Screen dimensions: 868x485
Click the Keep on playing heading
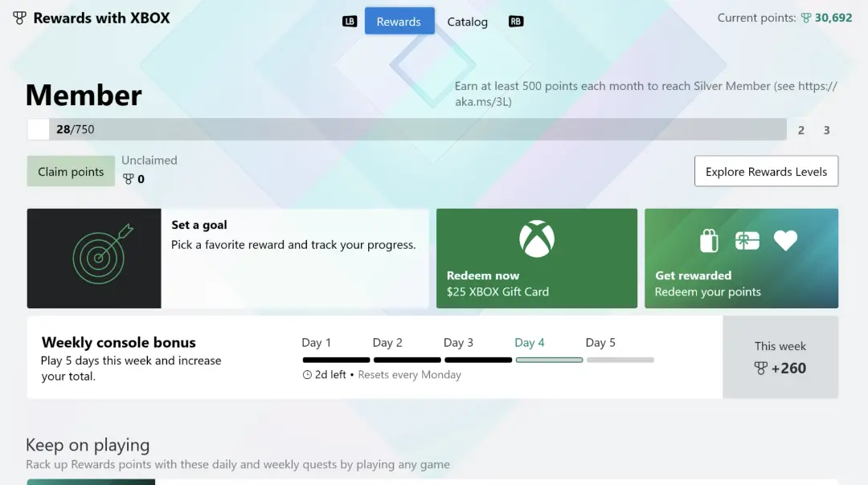[x=88, y=445]
